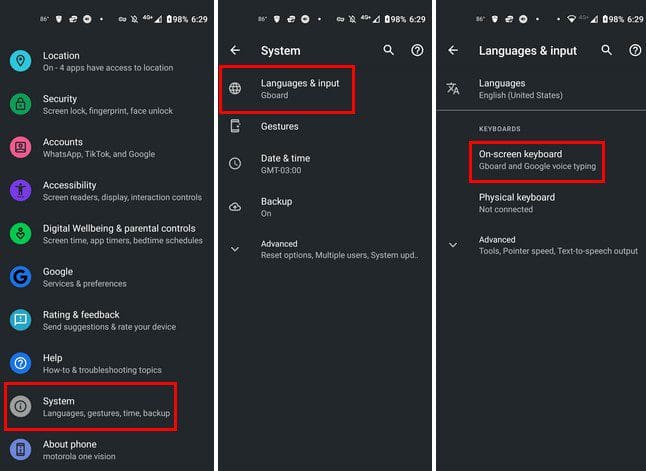The image size is (646, 471).
Task: Open Date & time settings
Action: pyautogui.click(x=325, y=164)
